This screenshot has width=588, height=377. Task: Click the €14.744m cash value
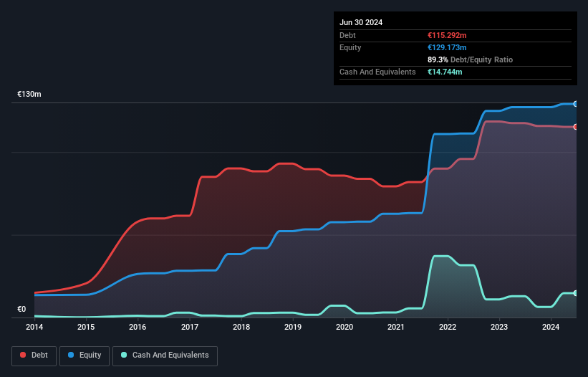(x=445, y=72)
